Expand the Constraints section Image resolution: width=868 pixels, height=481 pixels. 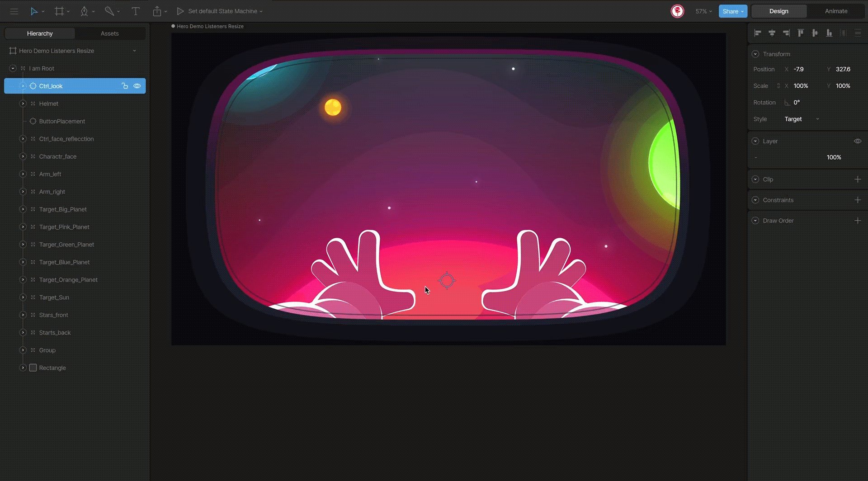(755, 200)
